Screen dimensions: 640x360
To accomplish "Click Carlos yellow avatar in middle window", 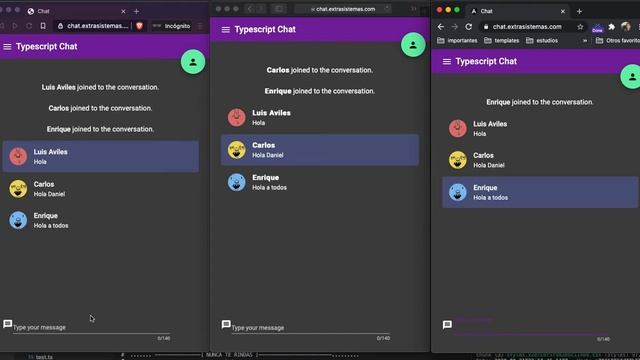I will click(x=237, y=150).
